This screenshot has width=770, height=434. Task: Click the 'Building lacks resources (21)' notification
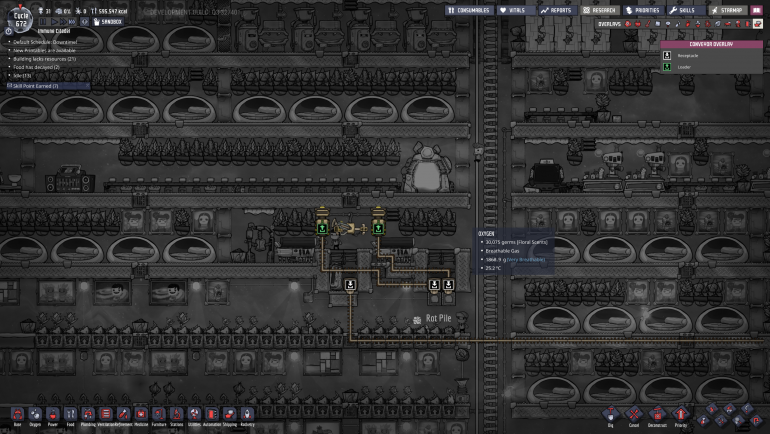(x=45, y=59)
